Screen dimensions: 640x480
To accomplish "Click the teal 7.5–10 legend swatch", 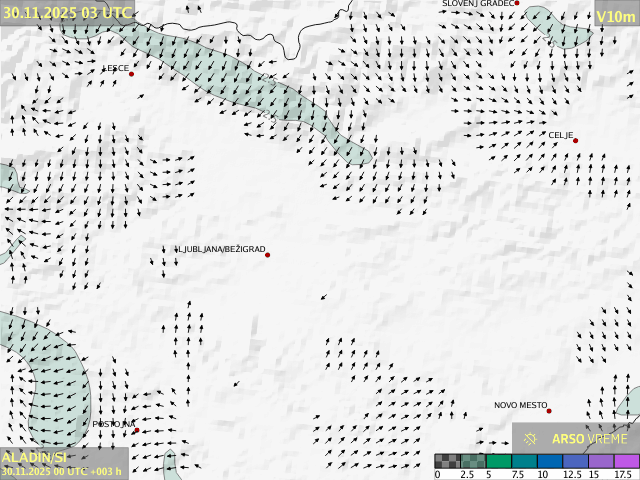I will coord(524,461).
